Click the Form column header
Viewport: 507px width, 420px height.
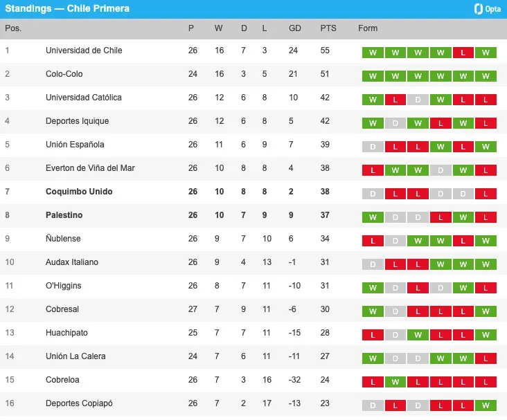click(368, 28)
